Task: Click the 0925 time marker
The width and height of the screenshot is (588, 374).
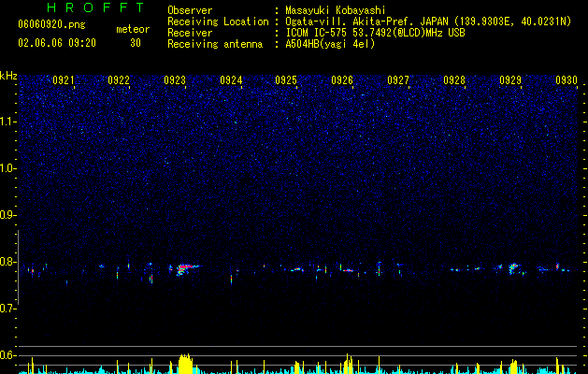Action: pyautogui.click(x=286, y=80)
